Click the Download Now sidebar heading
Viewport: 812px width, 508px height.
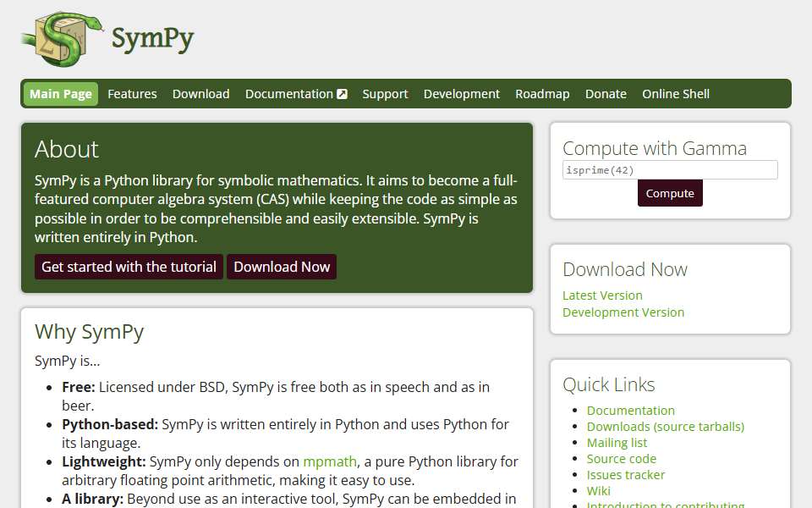point(625,269)
